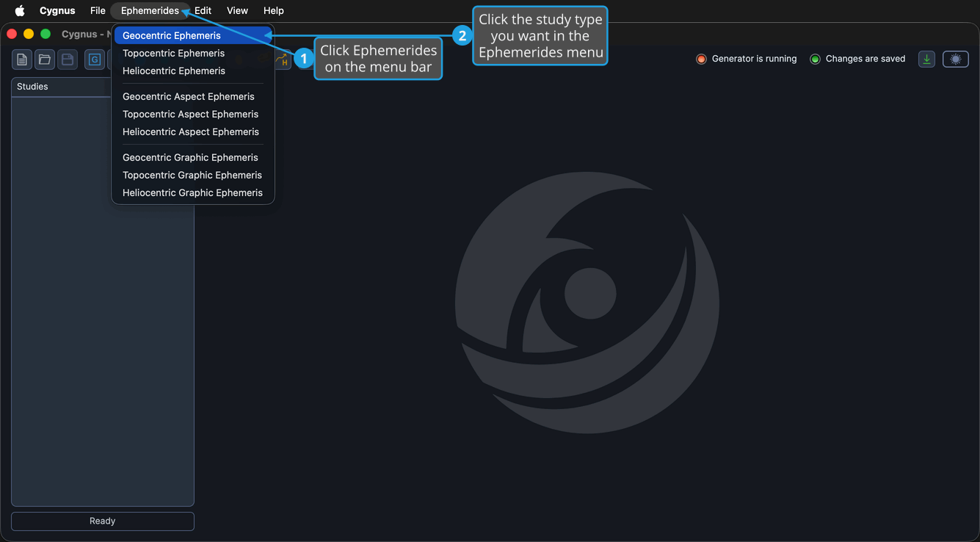The height and width of the screenshot is (542, 980).
Task: Open the File menu
Action: (98, 10)
